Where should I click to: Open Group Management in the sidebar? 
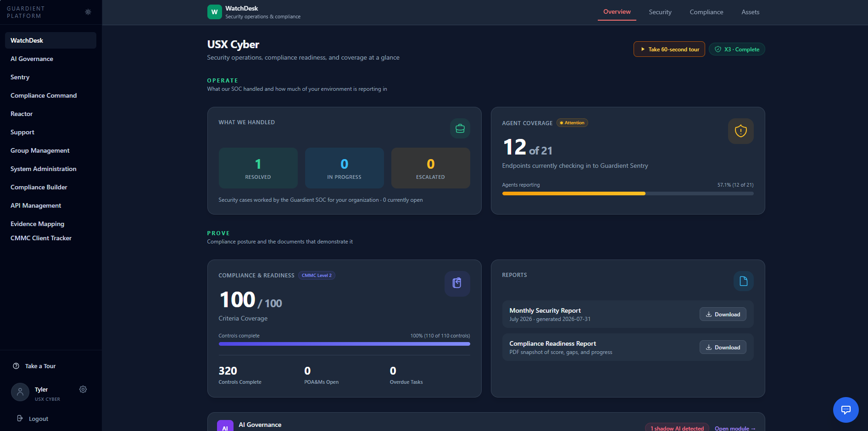point(50,150)
